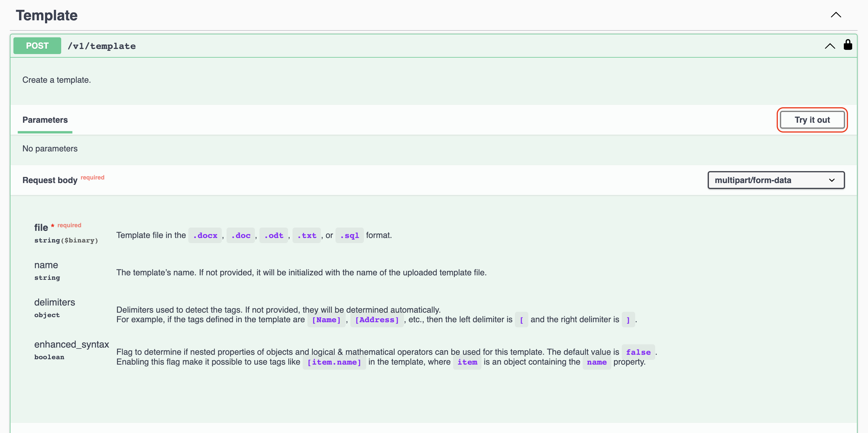This screenshot has height=433, width=868.
Task: Click the authorization lock icon
Action: [x=848, y=45]
